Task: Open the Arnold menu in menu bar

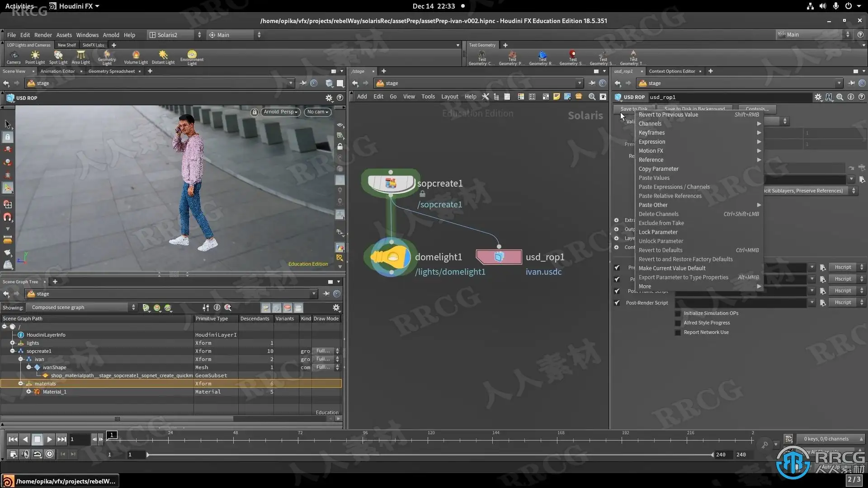Action: 111,35
